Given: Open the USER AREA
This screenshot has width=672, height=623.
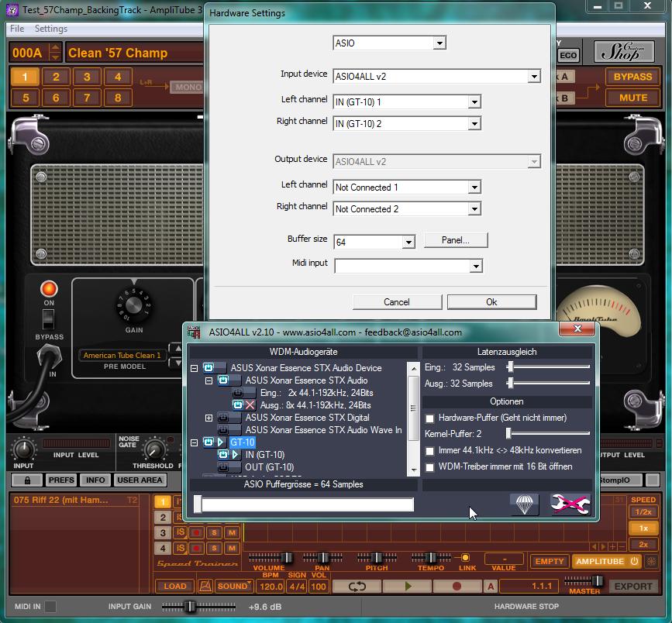Looking at the screenshot, I should click(x=140, y=480).
